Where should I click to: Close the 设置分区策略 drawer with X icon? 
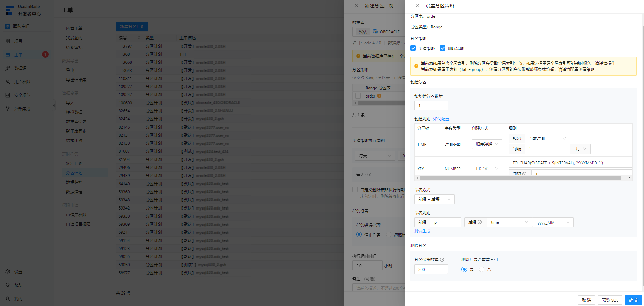[x=417, y=6]
